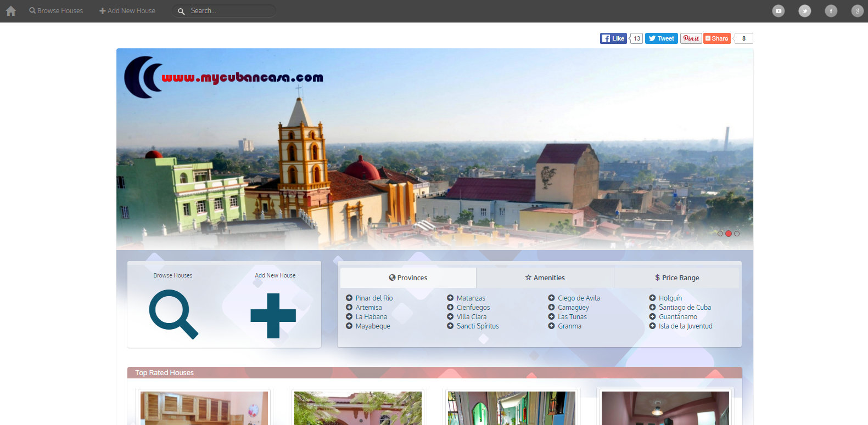
Task: Open Browse Houses in the top navigation
Action: [x=56, y=11]
